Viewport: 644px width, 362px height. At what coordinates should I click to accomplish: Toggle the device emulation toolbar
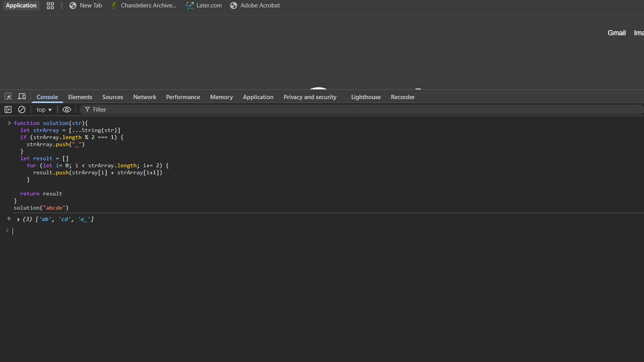point(21,97)
